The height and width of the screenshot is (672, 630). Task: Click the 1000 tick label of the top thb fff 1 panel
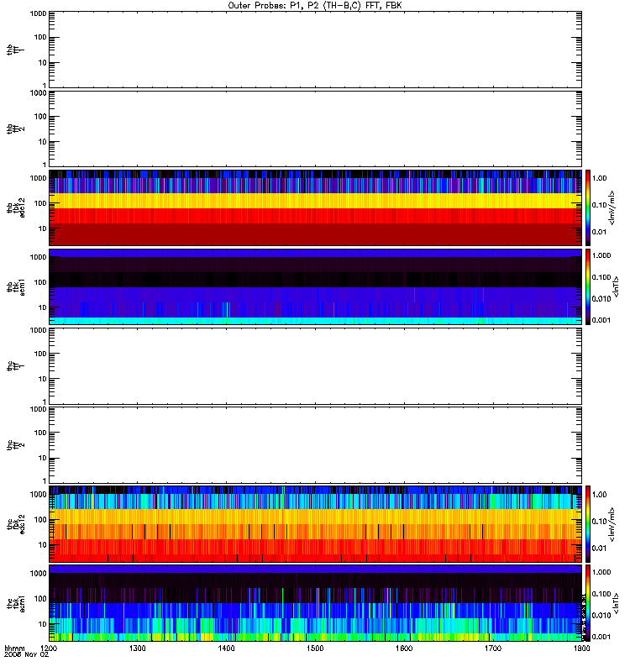[38, 13]
